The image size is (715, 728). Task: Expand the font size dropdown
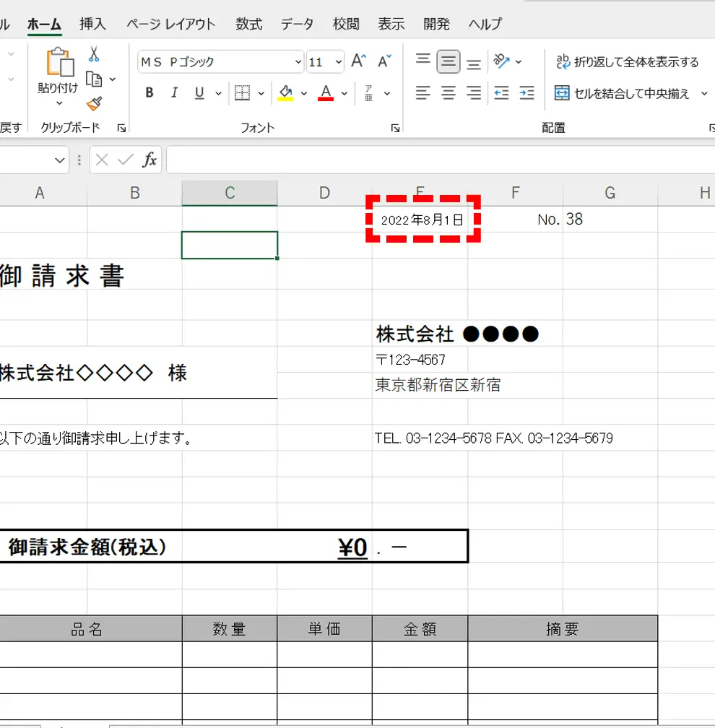click(339, 62)
